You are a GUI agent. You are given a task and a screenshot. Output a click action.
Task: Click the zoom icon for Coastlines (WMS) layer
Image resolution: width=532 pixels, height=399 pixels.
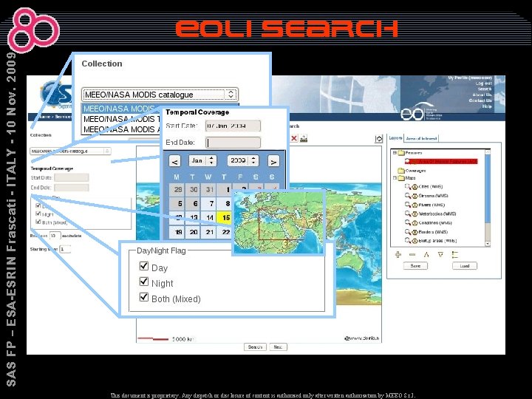coord(407,222)
